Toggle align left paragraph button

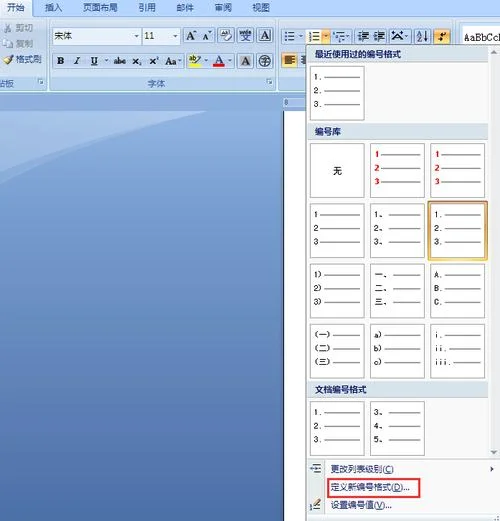(290, 60)
